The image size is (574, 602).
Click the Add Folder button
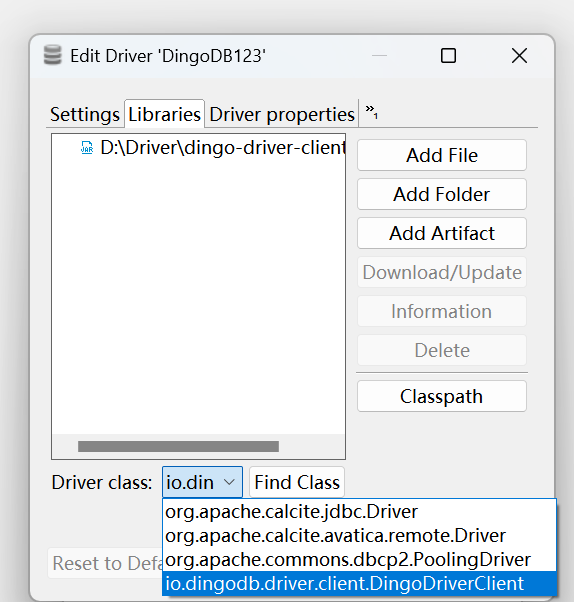click(x=442, y=194)
